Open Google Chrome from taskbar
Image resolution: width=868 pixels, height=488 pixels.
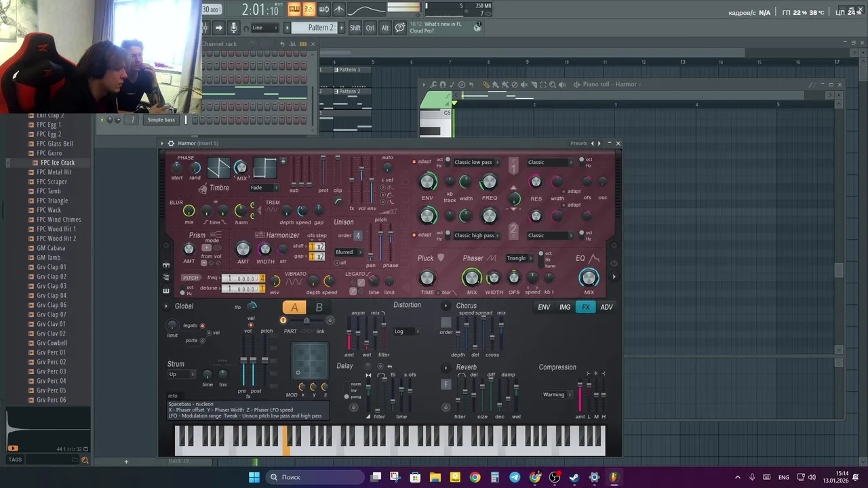point(475,477)
